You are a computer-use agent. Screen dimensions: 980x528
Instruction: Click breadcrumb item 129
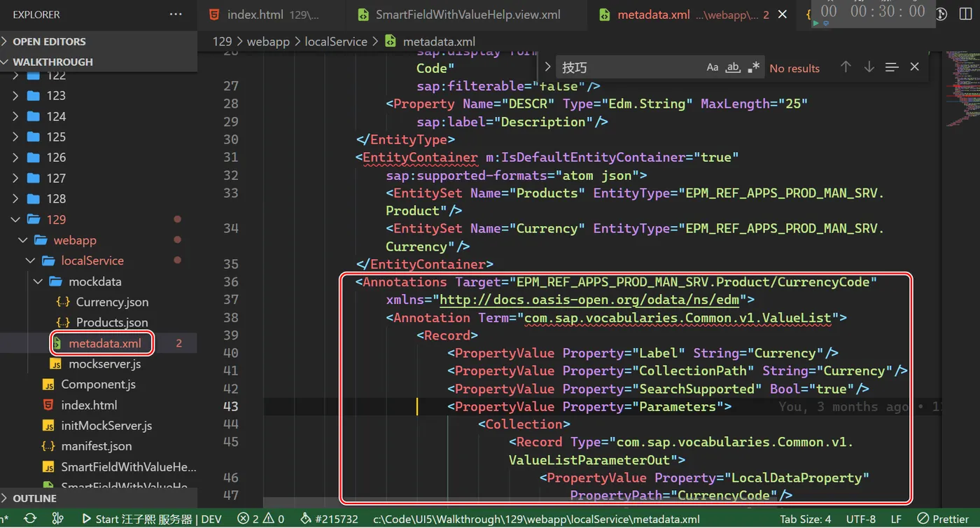pyautogui.click(x=222, y=41)
